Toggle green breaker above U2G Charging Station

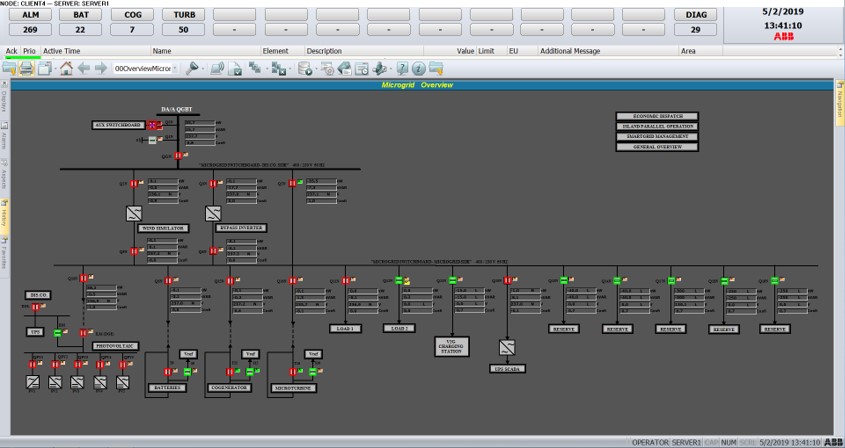click(x=452, y=280)
